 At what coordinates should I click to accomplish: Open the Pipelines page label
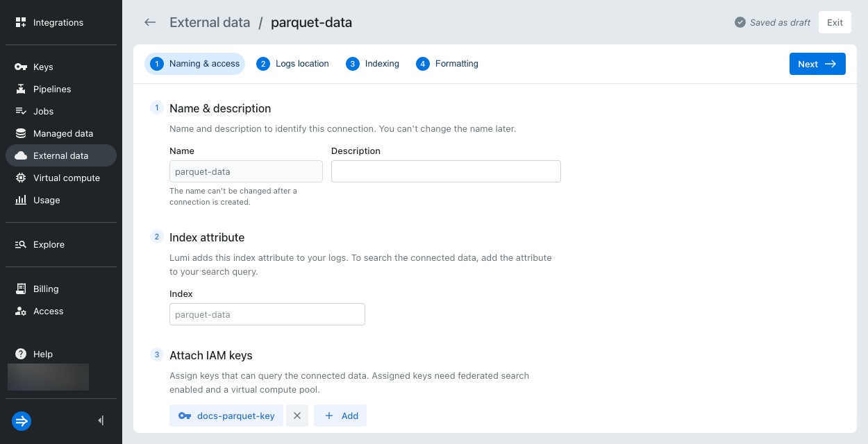(x=52, y=89)
